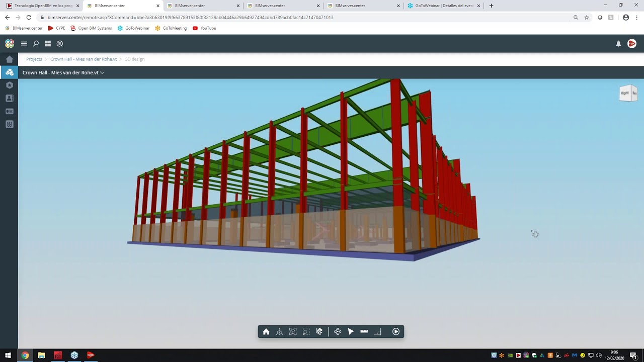Start the walkthrough play button

[x=396, y=332]
